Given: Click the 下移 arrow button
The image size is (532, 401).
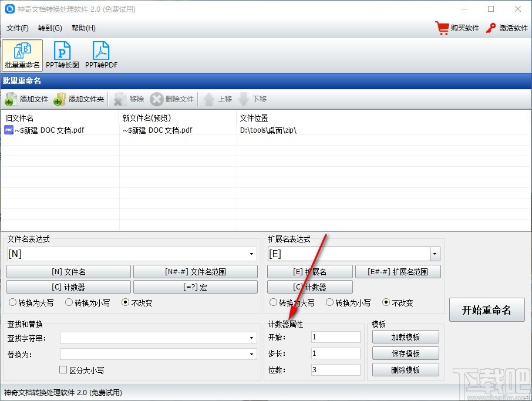Looking at the screenshot, I should pyautogui.click(x=252, y=99).
